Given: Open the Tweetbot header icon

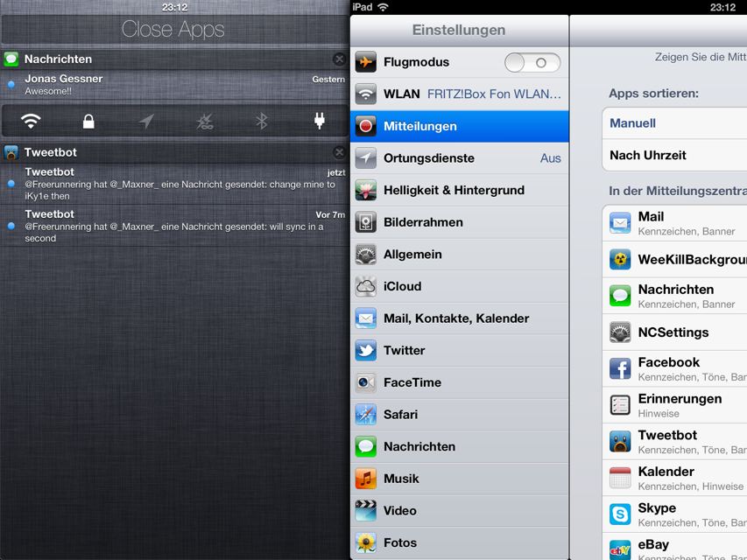Looking at the screenshot, I should tap(11, 152).
